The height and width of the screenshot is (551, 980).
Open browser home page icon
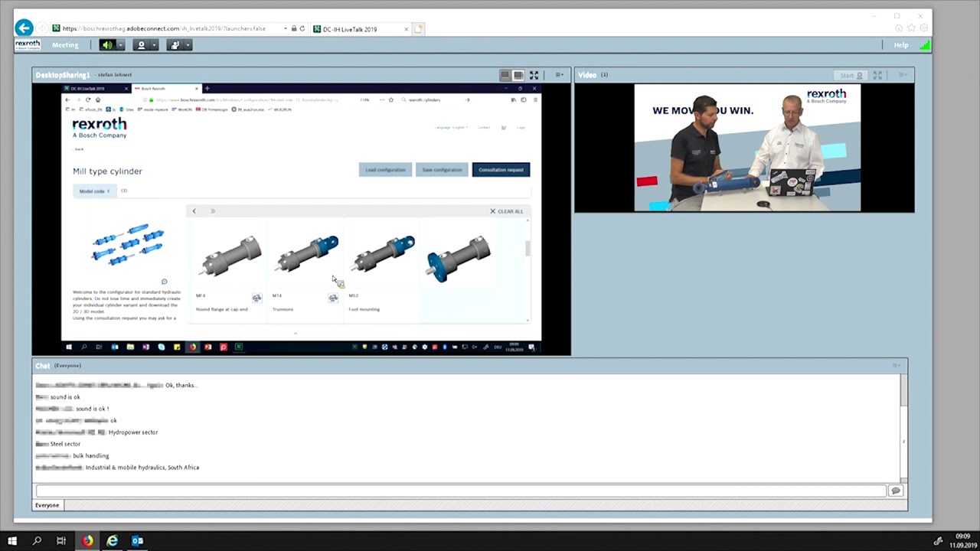click(899, 29)
